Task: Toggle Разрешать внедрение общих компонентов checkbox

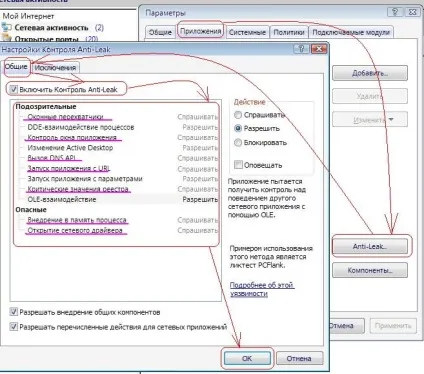Action: point(14,312)
